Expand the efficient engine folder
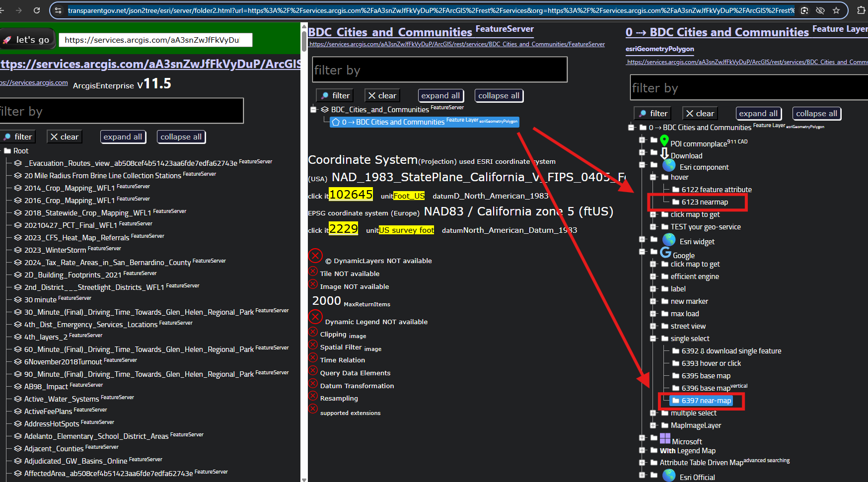The width and height of the screenshot is (868, 482). click(x=653, y=276)
